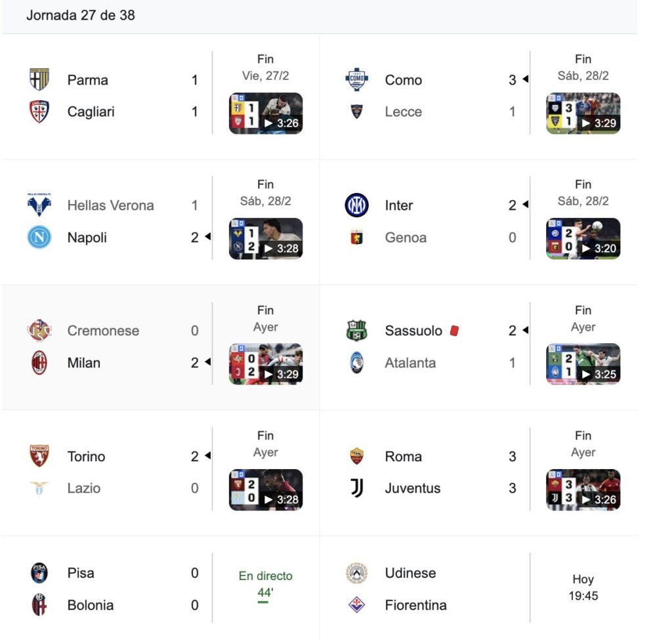Click the Fiorentina logo
The image size is (672, 641).
(357, 605)
